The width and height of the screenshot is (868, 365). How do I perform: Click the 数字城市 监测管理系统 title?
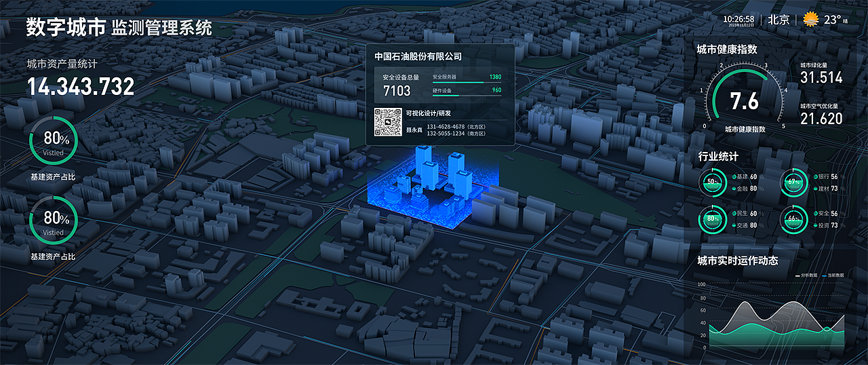point(119,27)
